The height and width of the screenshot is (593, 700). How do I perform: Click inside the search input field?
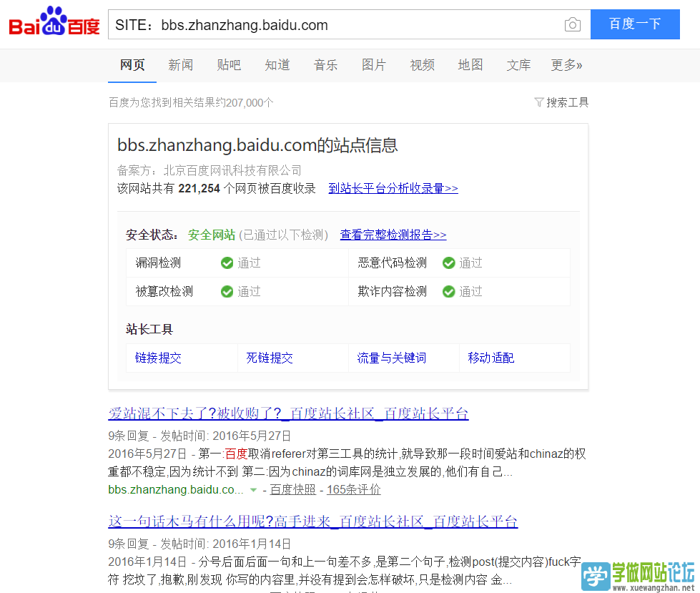(x=322, y=24)
